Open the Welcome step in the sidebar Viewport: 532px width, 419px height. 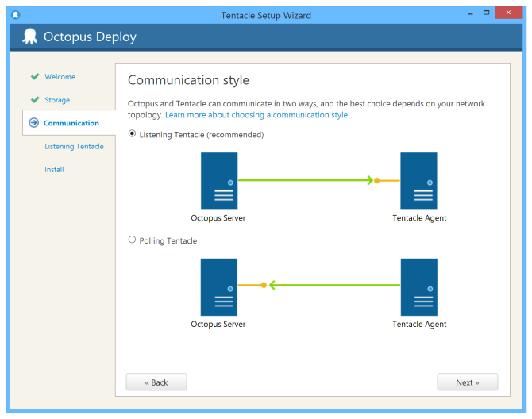point(60,77)
